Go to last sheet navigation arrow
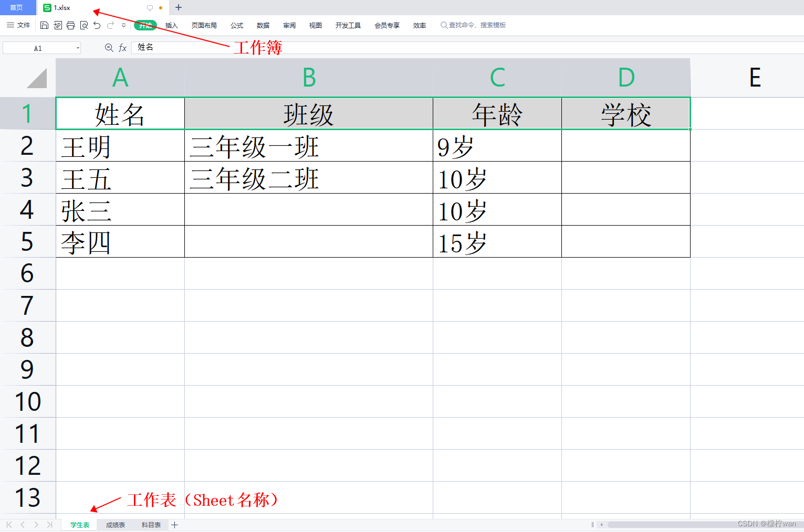Viewport: 804px width, 532px height. (49, 525)
